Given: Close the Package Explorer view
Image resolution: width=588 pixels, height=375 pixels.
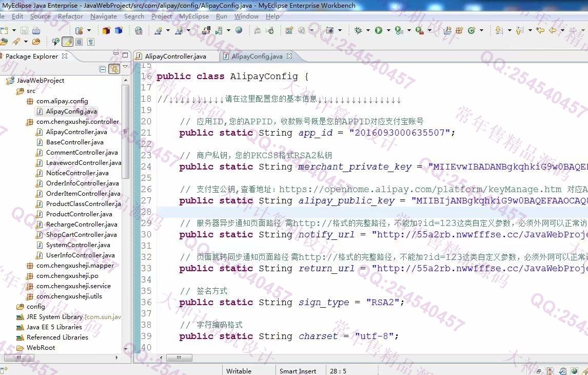Looking at the screenshot, I should tap(65, 56).
